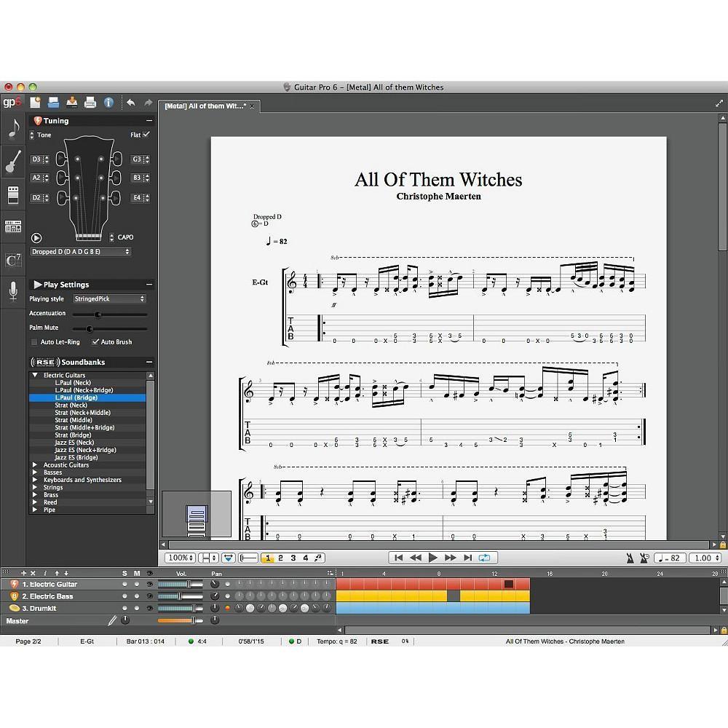This screenshot has width=728, height=728.
Task: Disable Auto Brush checkbox
Action: pyautogui.click(x=95, y=341)
